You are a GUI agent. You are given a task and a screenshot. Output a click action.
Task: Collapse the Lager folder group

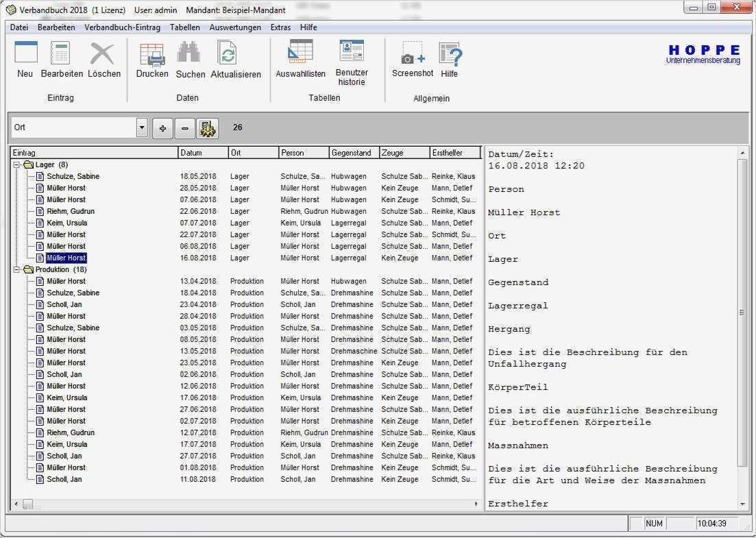coord(17,165)
